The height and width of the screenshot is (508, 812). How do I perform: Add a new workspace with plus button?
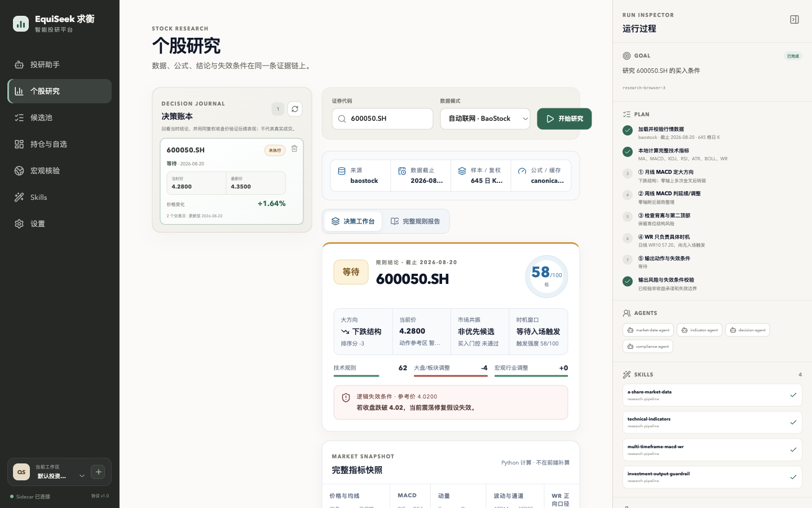pos(98,472)
